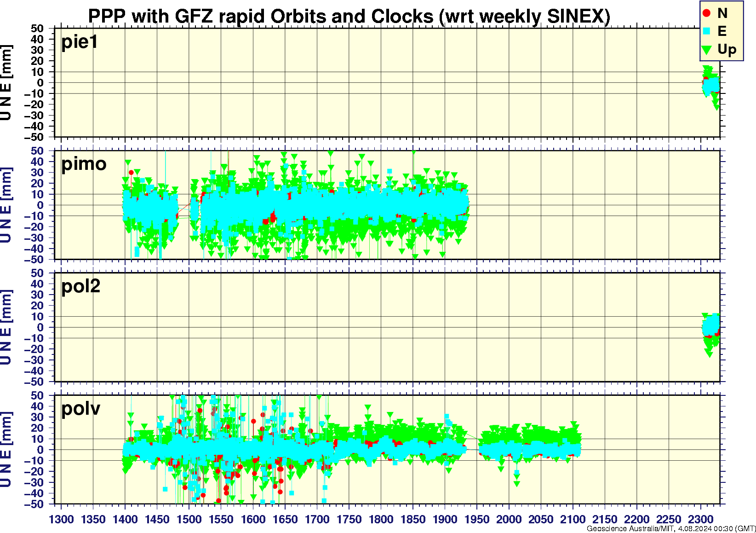
Task: Click the x-axis tick label 1800
Action: [381, 519]
